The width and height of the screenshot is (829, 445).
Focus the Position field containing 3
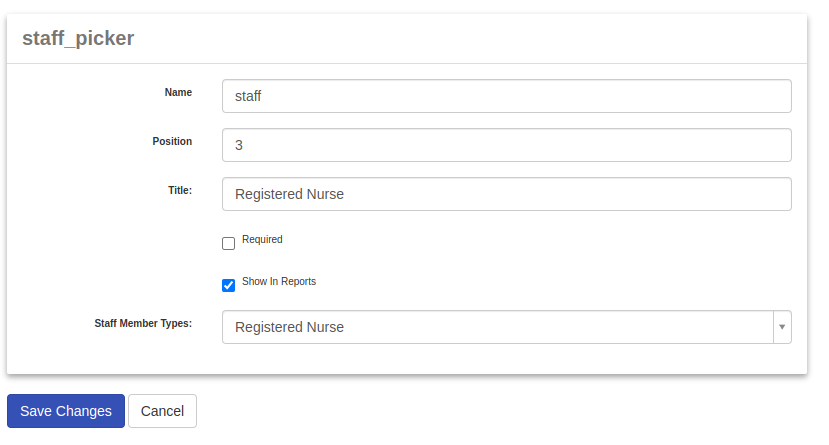[506, 145]
